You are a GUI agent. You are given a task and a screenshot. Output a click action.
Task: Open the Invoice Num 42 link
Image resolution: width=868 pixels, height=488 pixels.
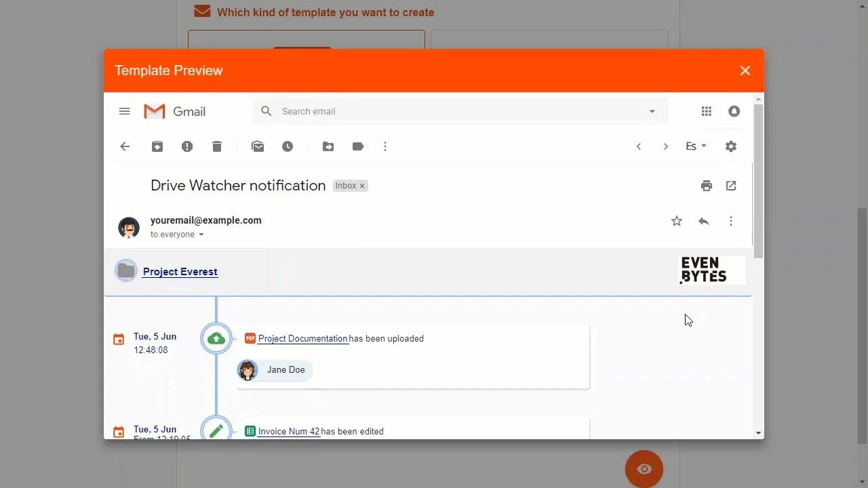click(x=289, y=432)
